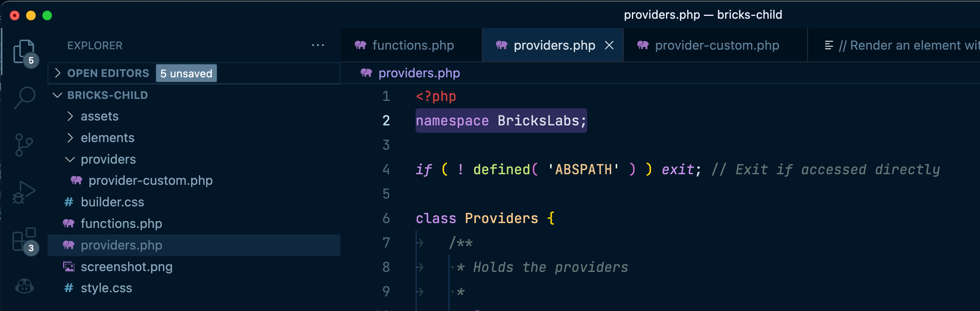Switch to the provider-custom.php tab

[x=716, y=45]
